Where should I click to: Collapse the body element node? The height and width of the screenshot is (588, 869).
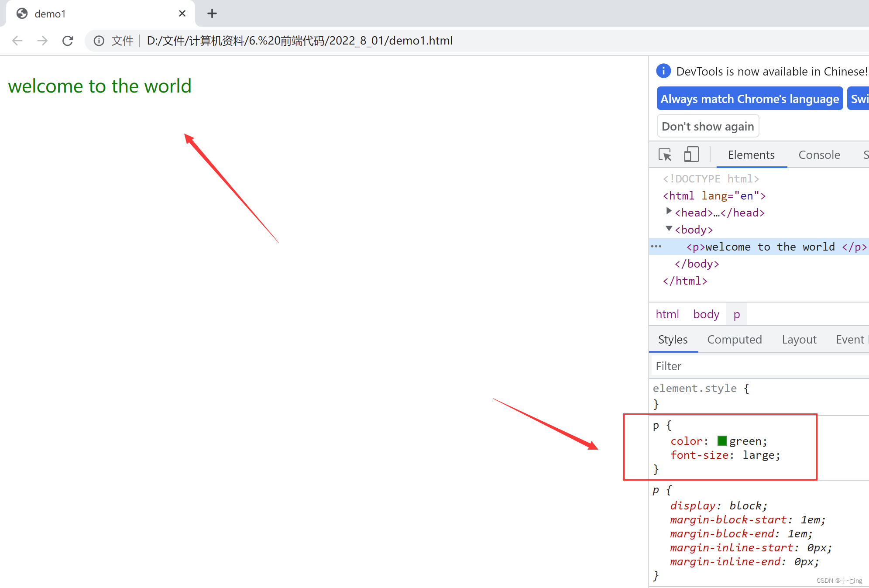pyautogui.click(x=669, y=228)
